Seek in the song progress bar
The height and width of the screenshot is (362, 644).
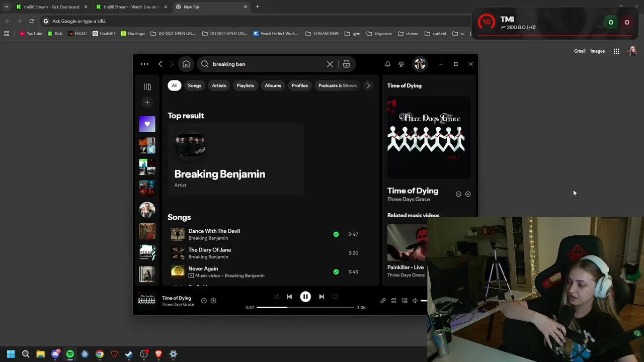tap(305, 307)
